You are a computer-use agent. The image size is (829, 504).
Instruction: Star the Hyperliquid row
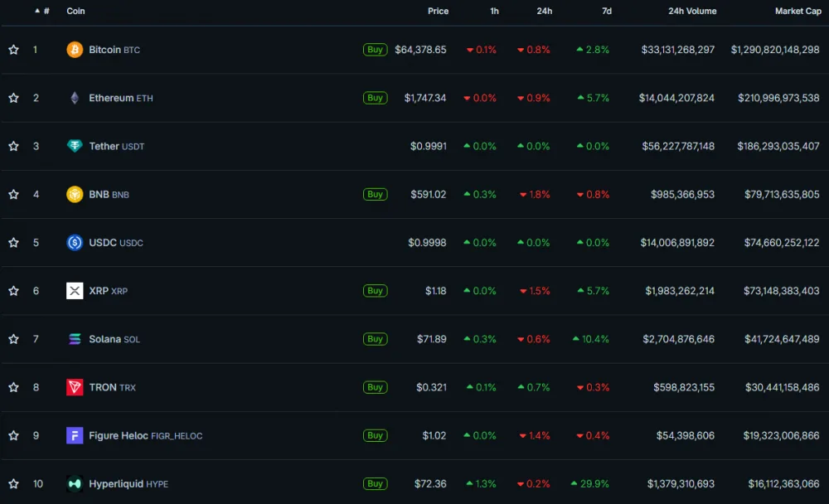click(x=14, y=483)
